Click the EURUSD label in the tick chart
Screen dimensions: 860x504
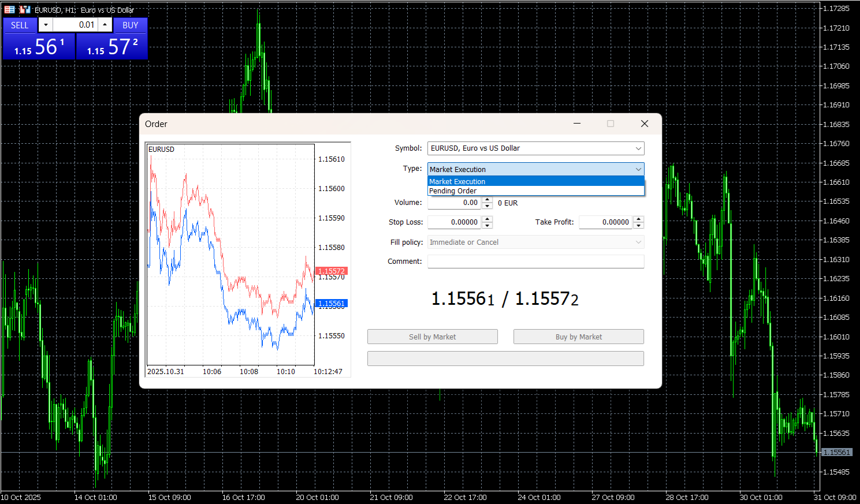click(161, 150)
